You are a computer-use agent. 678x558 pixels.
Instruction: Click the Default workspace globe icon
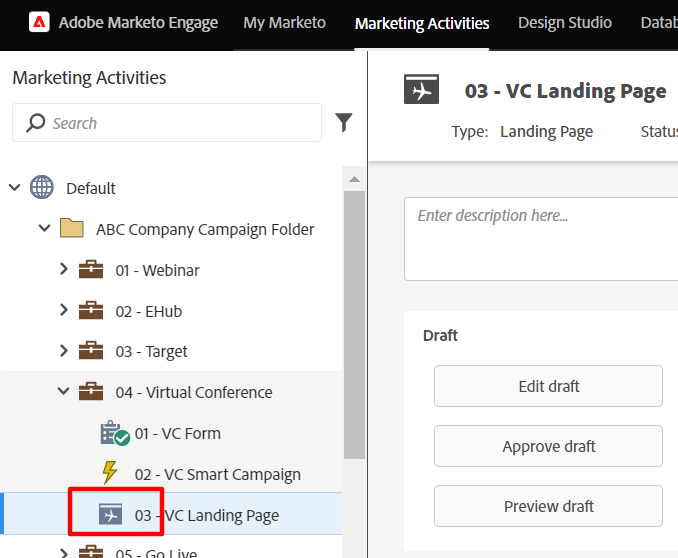coord(42,187)
